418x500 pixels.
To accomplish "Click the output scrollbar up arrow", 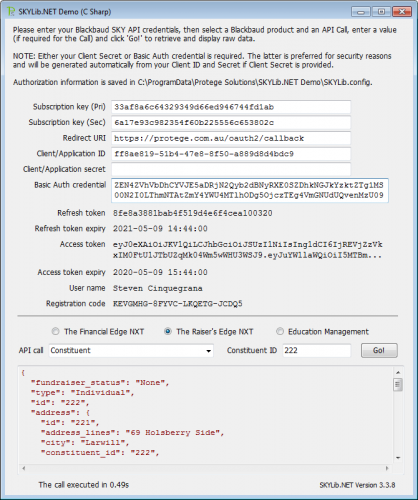I will click(398, 372).
